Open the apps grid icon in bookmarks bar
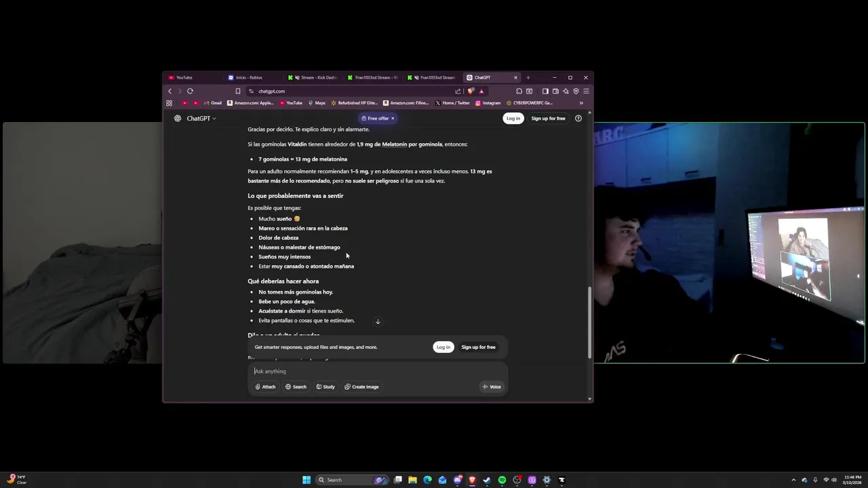This screenshot has height=488, width=868. tap(169, 103)
